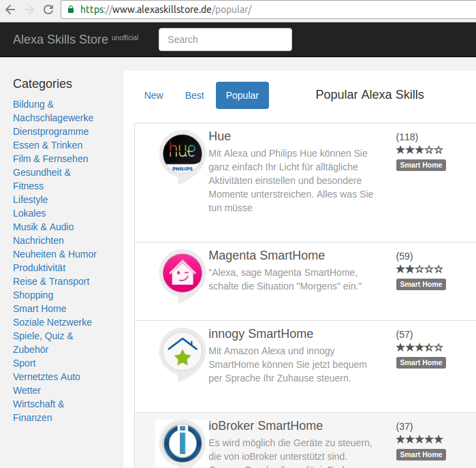The width and height of the screenshot is (476, 468).
Task: Click the Hue star rating
Action: [419, 150]
